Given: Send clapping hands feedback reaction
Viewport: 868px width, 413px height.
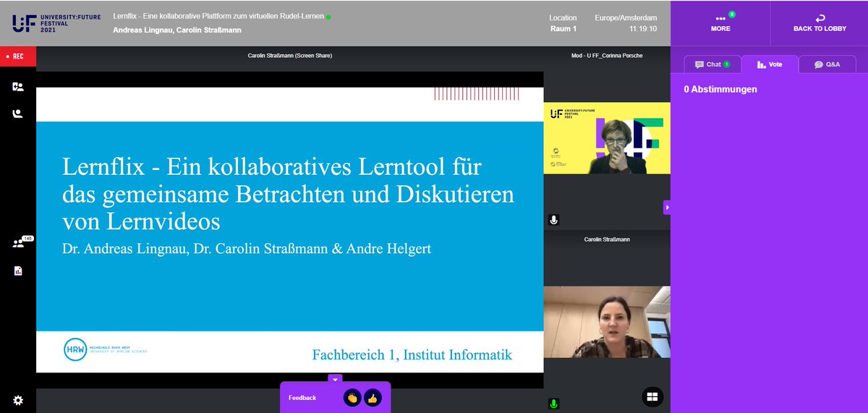Looking at the screenshot, I should click(x=352, y=398).
